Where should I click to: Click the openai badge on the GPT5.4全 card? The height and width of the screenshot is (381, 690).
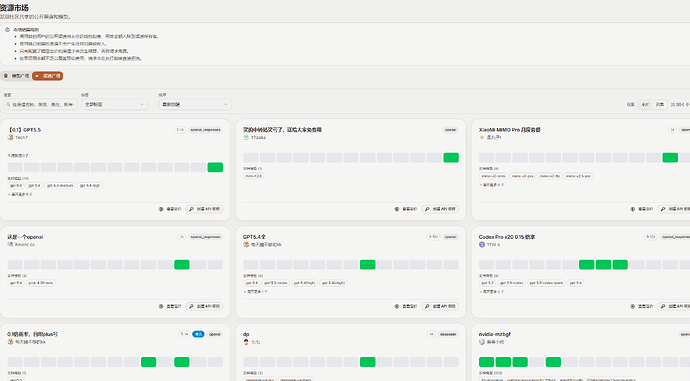pos(450,237)
